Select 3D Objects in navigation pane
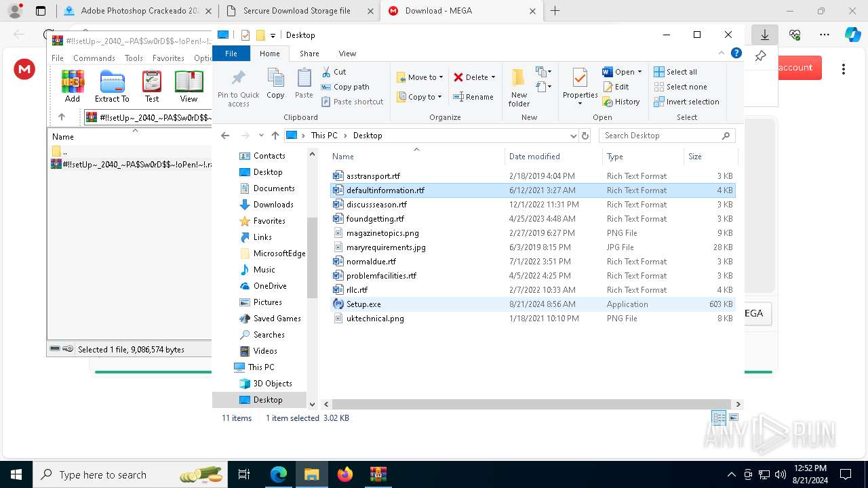This screenshot has width=868, height=488. tap(273, 384)
